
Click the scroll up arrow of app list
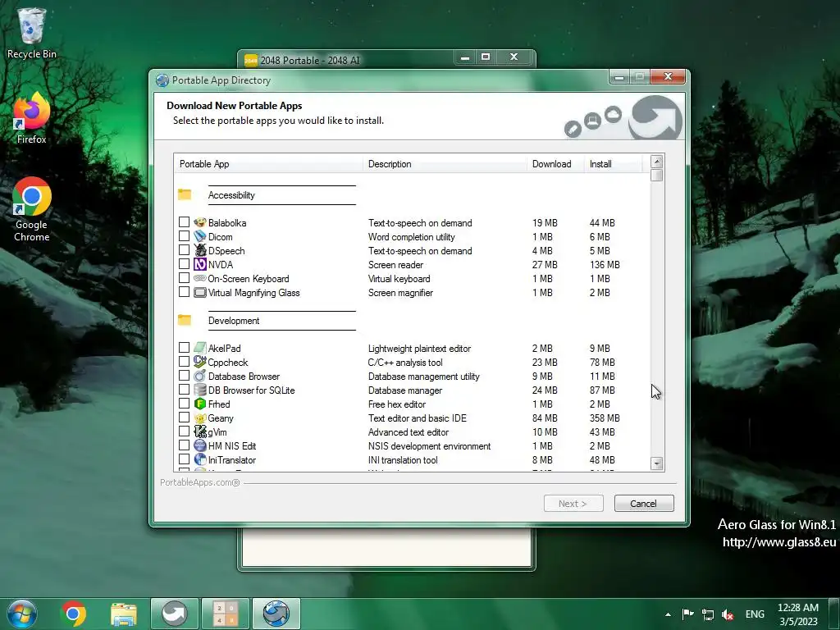(657, 162)
